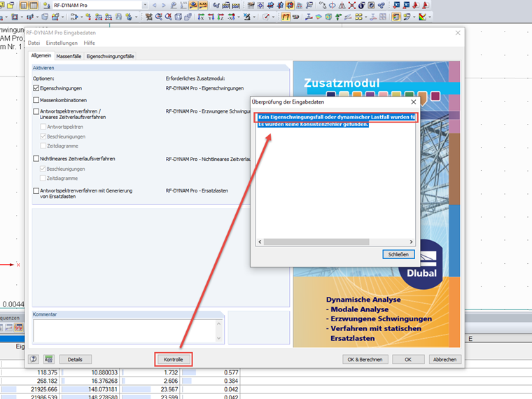Click the Kommentar field down scroll arrow
This screenshot has height=399, width=532.
point(218,338)
